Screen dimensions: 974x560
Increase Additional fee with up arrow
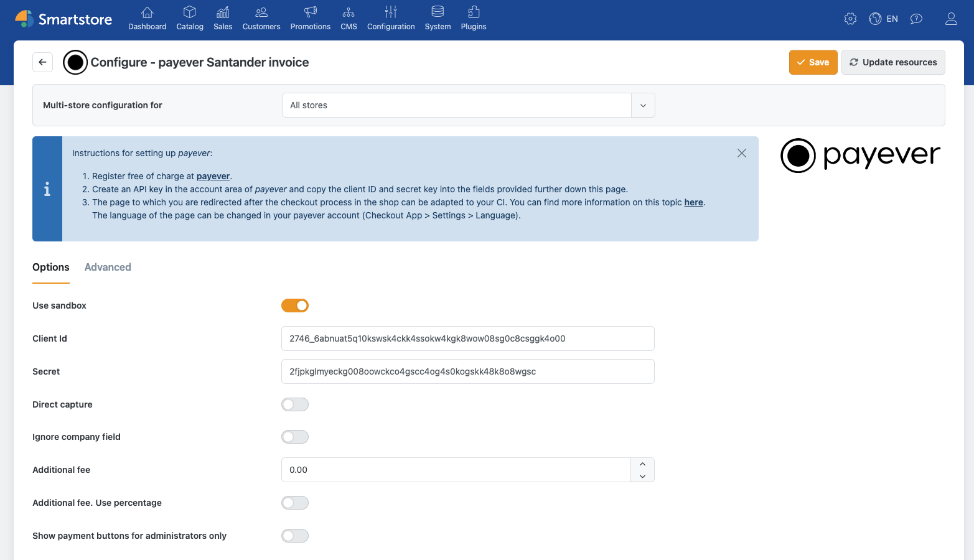tap(642, 464)
